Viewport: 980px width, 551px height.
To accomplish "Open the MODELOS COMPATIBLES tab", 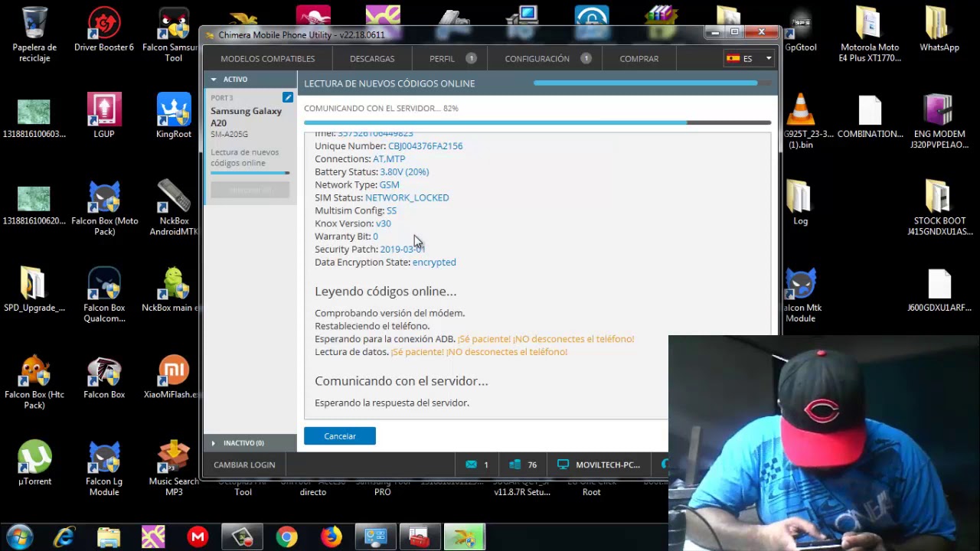I will tap(267, 58).
